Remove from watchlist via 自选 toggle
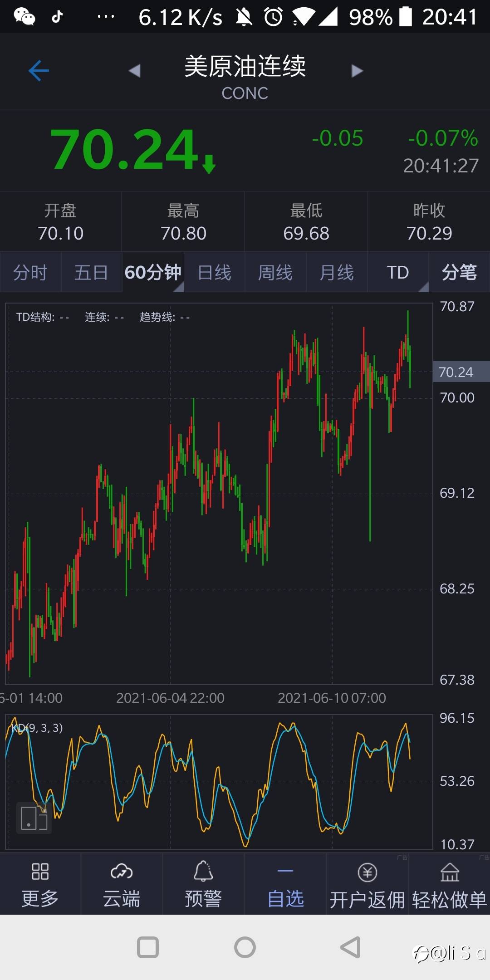Viewport: 490px width, 980px height. click(285, 885)
